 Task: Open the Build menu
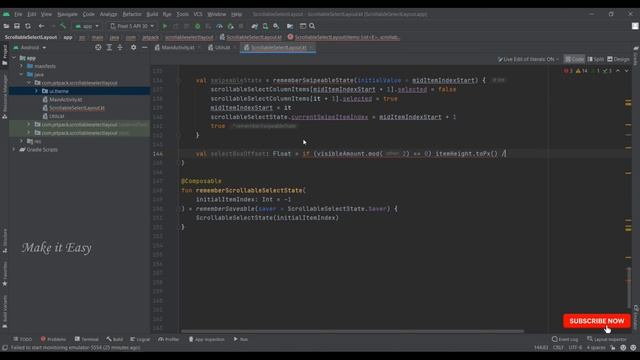point(152,14)
